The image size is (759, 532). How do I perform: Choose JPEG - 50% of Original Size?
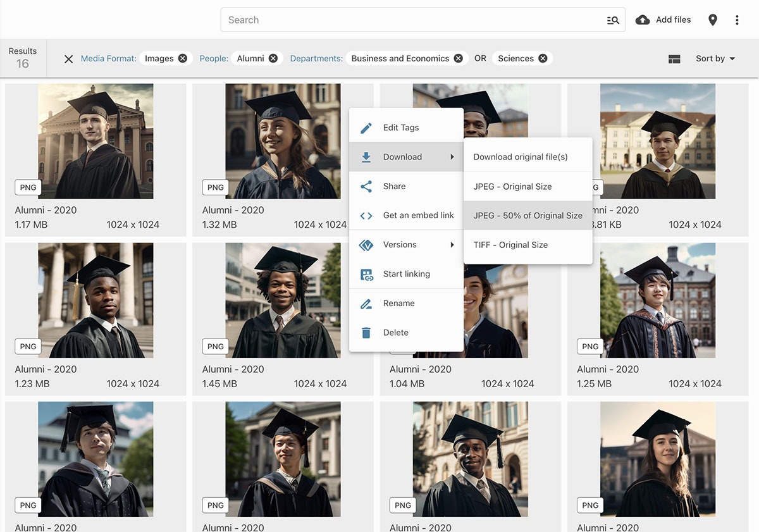528,216
